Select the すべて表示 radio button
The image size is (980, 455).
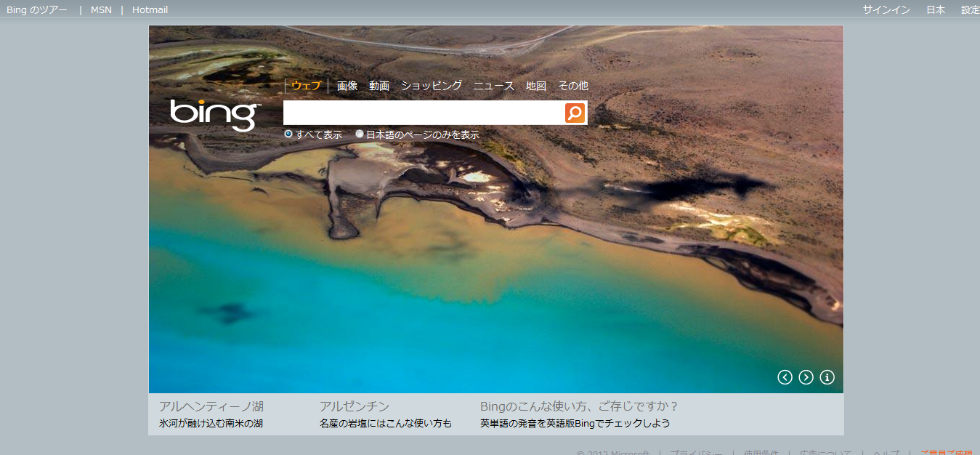point(288,134)
